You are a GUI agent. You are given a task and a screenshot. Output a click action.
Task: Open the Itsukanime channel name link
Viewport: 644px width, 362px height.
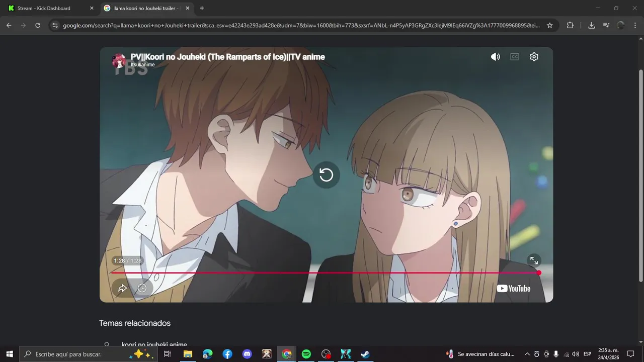(x=142, y=65)
